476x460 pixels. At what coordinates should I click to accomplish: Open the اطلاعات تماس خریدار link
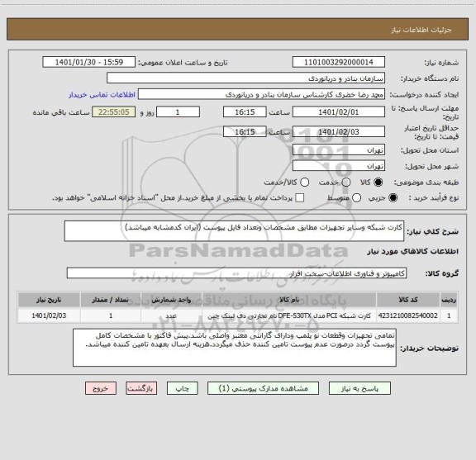pyautogui.click(x=102, y=95)
